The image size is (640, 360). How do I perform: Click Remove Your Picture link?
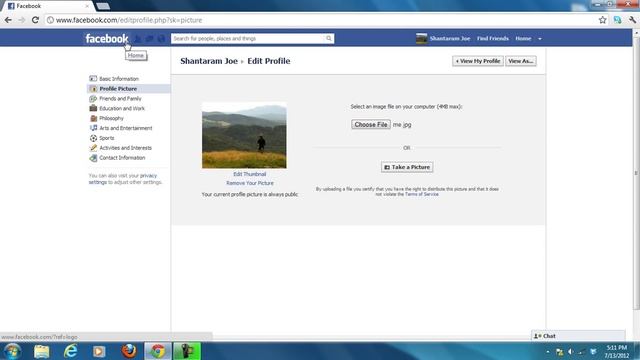[x=250, y=183]
